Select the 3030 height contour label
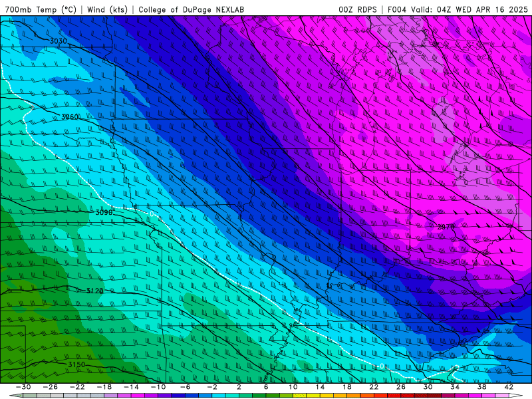The image size is (532, 399). [x=59, y=41]
